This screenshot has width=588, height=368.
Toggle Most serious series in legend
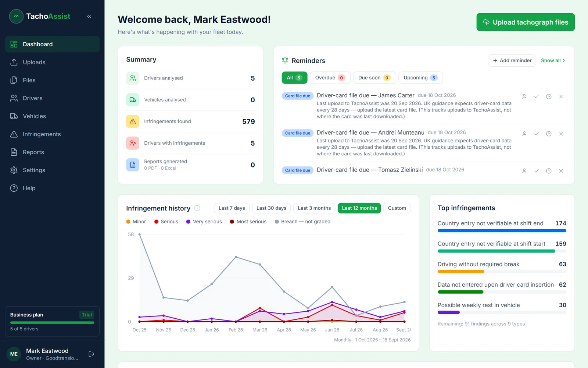(x=248, y=222)
